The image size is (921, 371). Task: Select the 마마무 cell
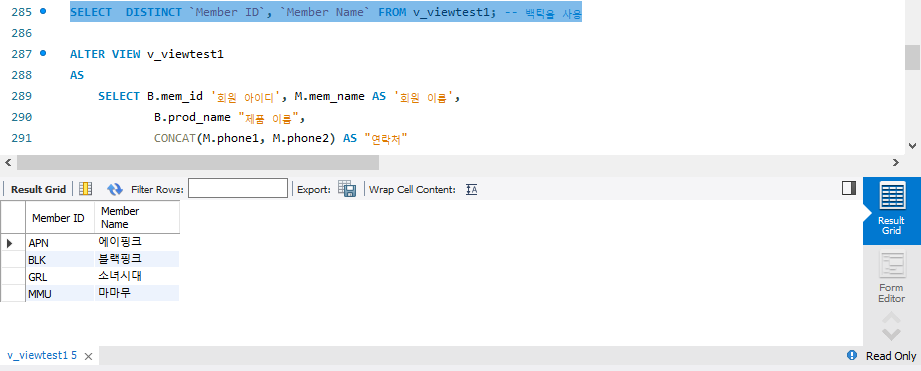pyautogui.click(x=137, y=294)
